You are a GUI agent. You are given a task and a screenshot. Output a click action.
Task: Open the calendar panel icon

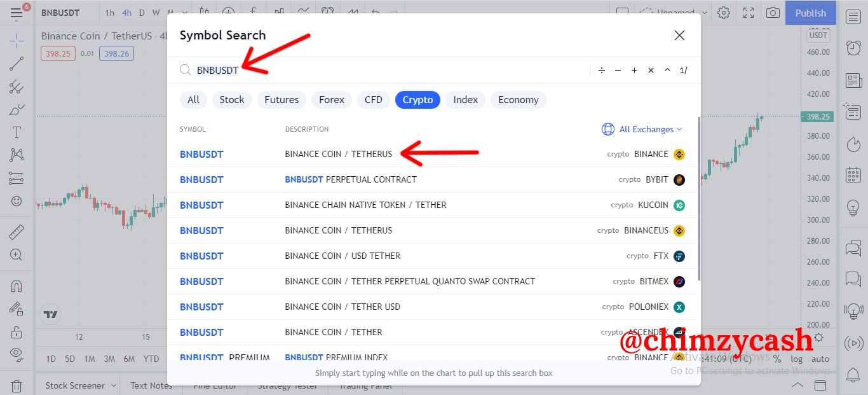853,176
